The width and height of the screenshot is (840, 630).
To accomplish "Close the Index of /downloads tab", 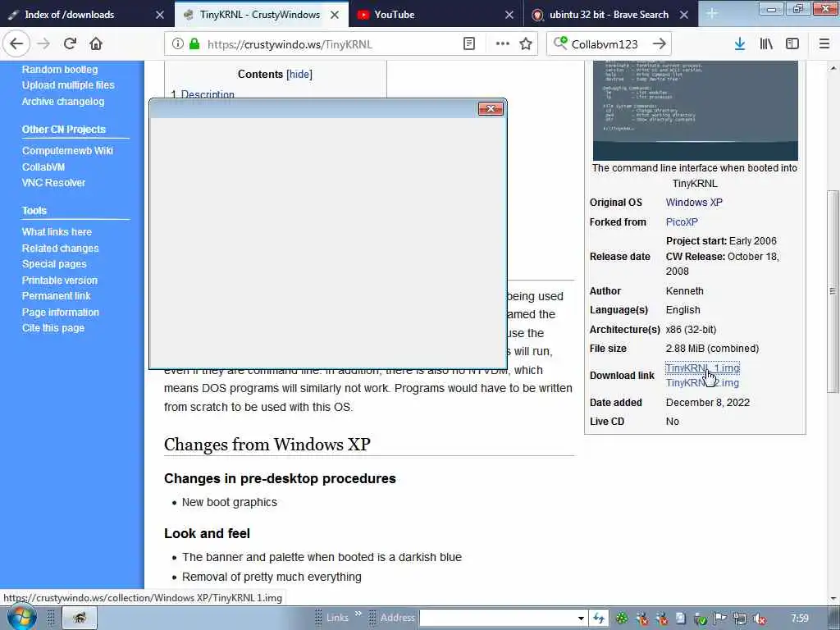I will coord(160,15).
